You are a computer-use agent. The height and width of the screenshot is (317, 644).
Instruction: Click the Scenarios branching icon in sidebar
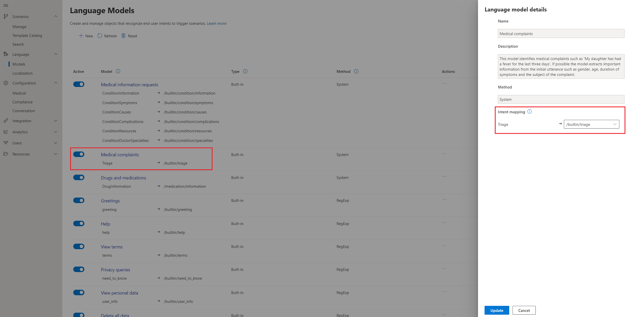(6, 16)
